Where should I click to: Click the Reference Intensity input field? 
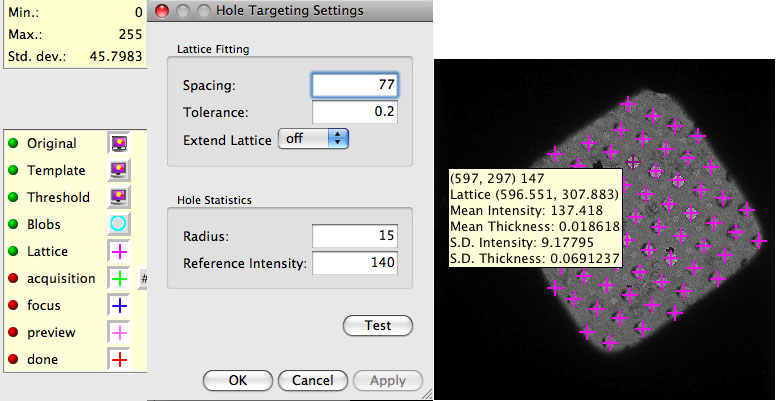(355, 264)
